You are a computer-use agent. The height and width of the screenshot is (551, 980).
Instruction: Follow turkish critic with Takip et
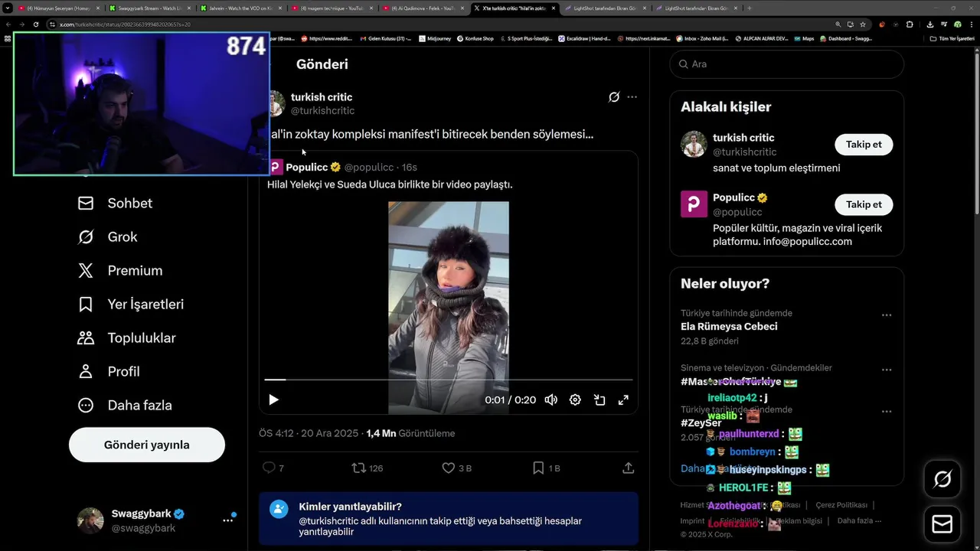point(864,145)
